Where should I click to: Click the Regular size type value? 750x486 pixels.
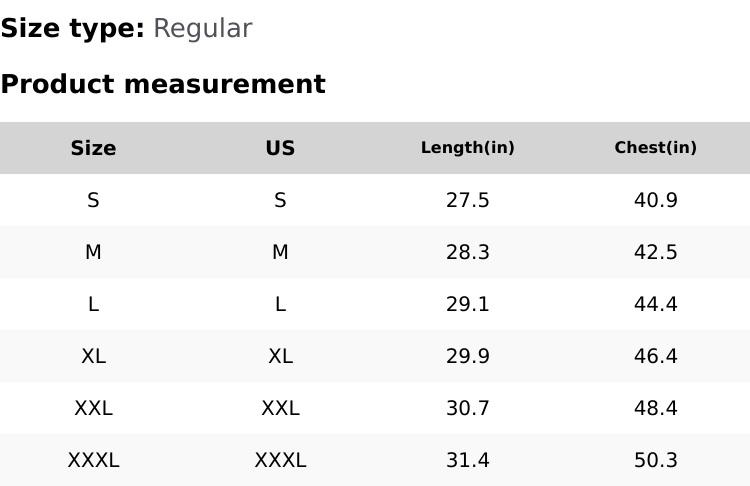point(202,28)
